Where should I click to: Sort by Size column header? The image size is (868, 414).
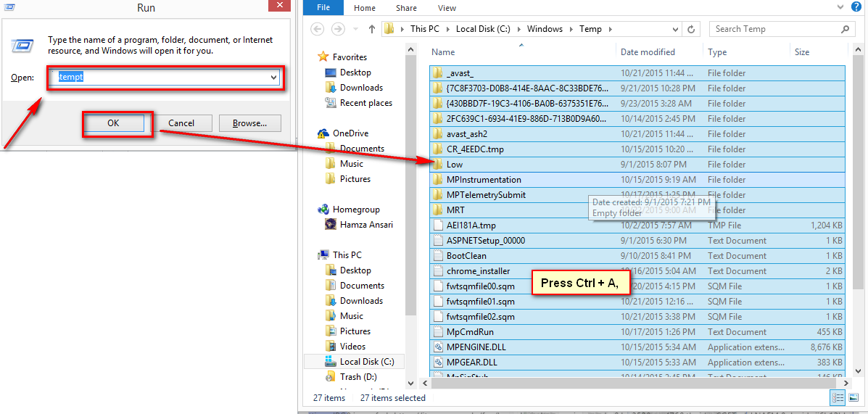(x=818, y=52)
